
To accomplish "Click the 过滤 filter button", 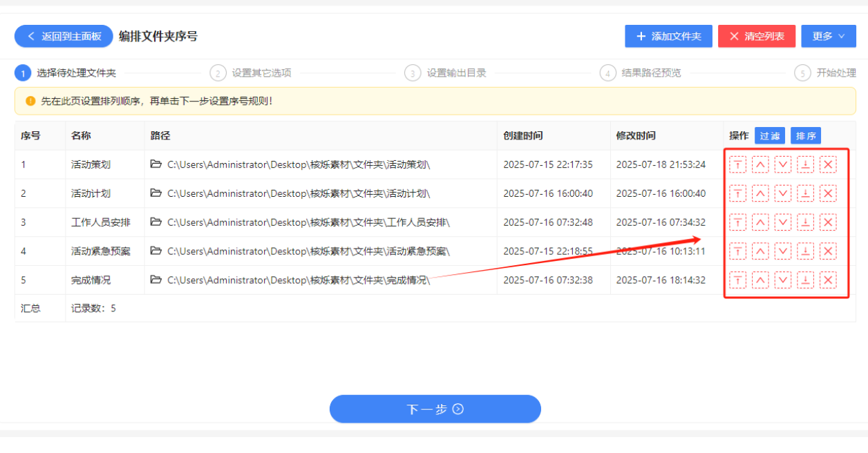I will [770, 136].
